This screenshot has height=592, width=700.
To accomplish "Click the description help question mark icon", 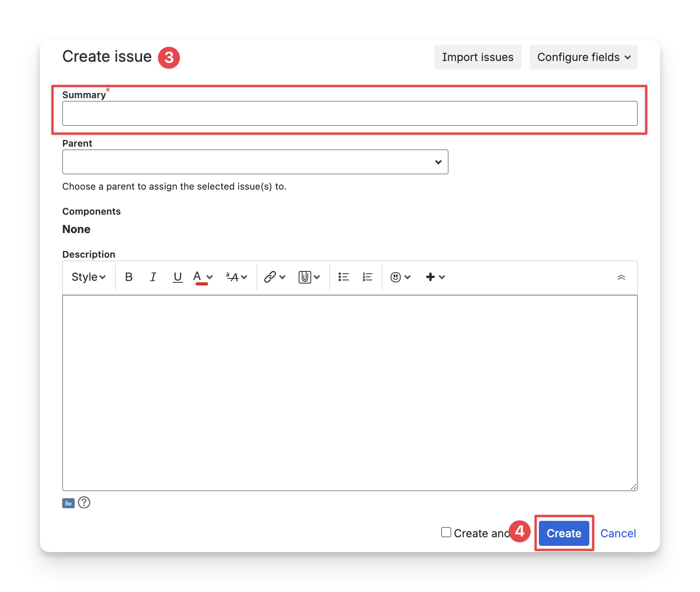I will [84, 502].
